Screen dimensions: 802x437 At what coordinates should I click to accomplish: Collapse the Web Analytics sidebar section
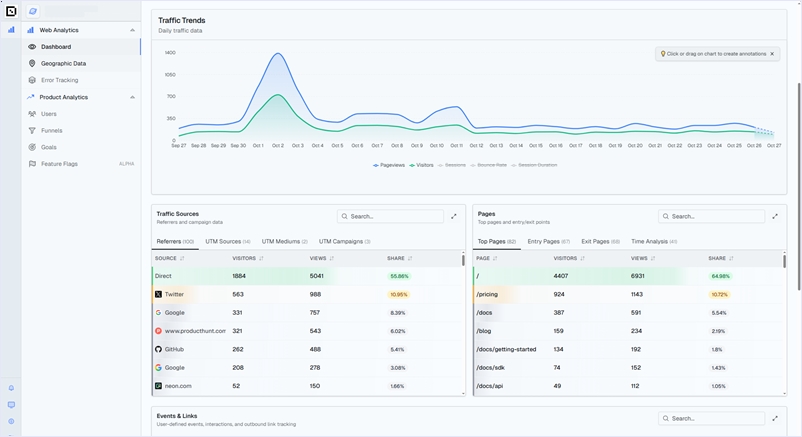click(132, 30)
